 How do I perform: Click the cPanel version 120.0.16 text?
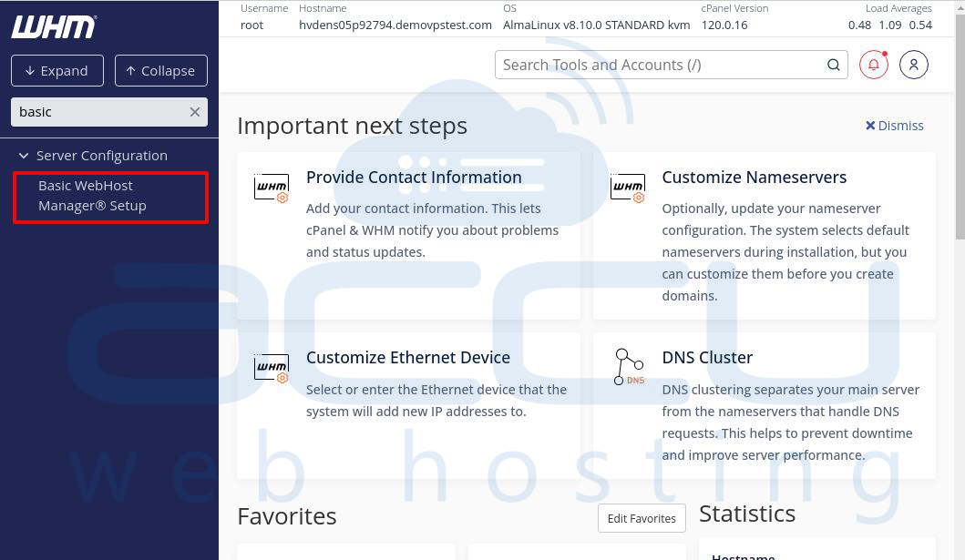[724, 25]
